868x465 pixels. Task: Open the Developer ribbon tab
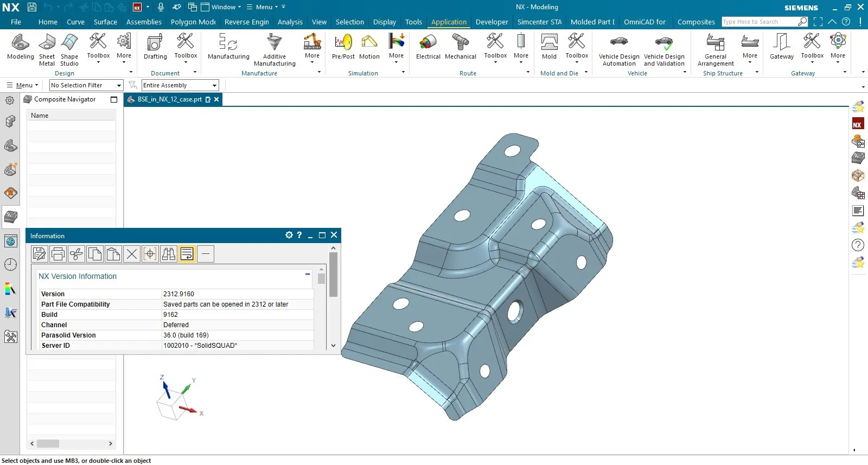pos(492,22)
